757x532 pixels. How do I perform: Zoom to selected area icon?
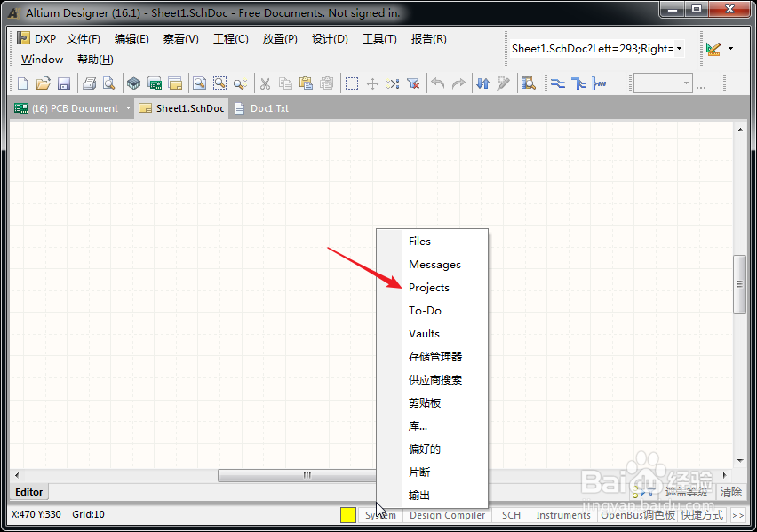pos(219,83)
